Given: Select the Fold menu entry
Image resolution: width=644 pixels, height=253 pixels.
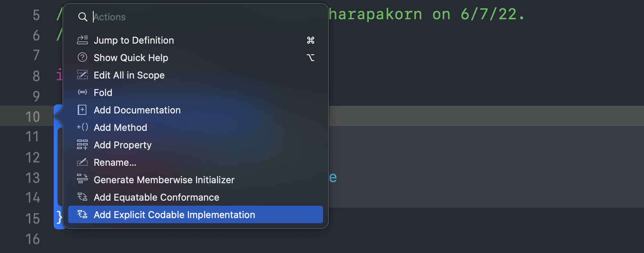Looking at the screenshot, I should [x=103, y=93].
